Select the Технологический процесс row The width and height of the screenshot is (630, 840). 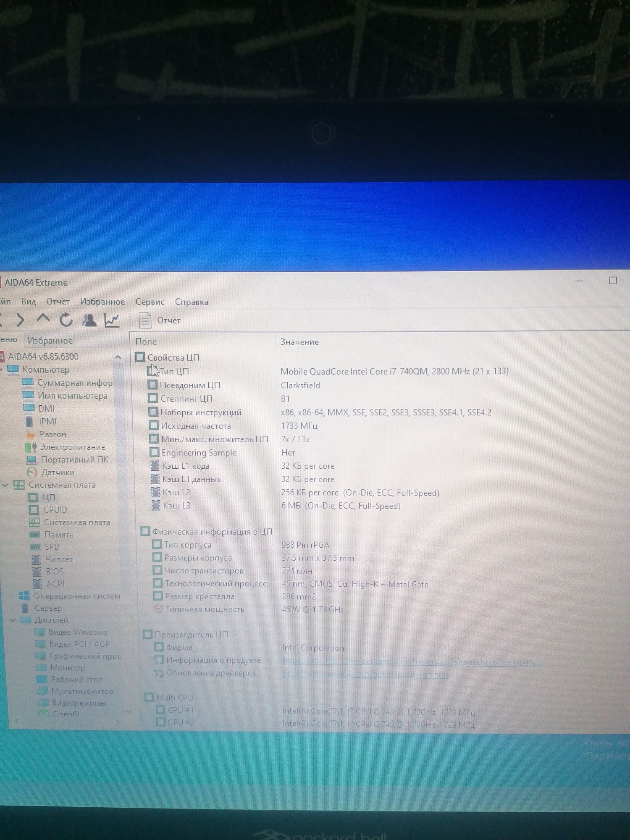pyautogui.click(x=291, y=584)
